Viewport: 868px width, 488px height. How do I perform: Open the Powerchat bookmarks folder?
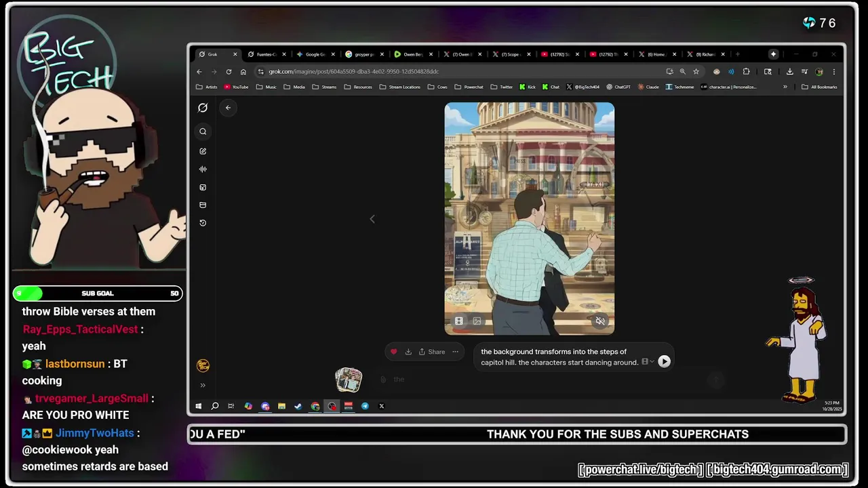[x=469, y=87]
